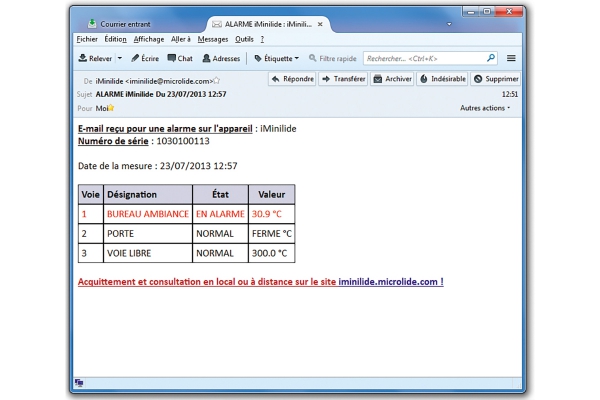Open the Affichage menu
The height and width of the screenshot is (400, 600).
pyautogui.click(x=149, y=39)
